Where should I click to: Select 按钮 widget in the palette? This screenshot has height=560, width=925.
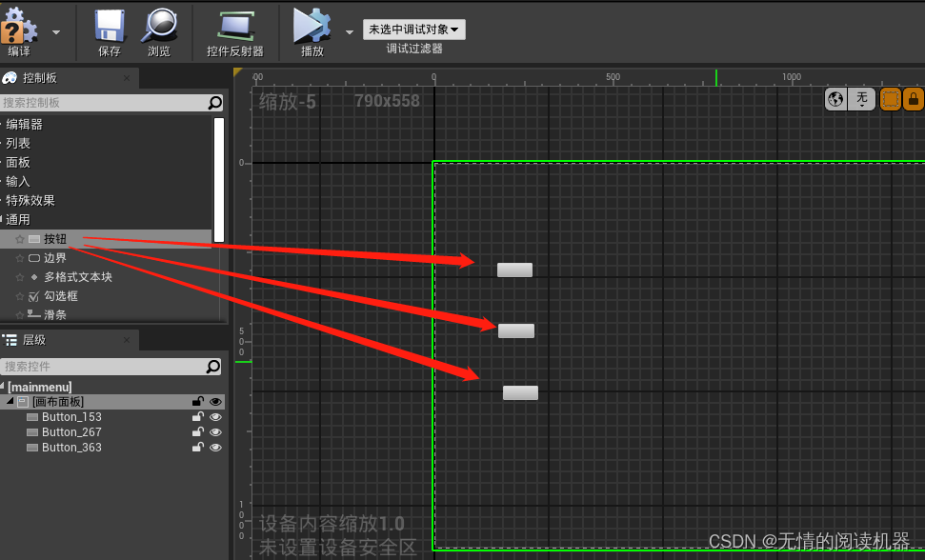[x=54, y=238]
